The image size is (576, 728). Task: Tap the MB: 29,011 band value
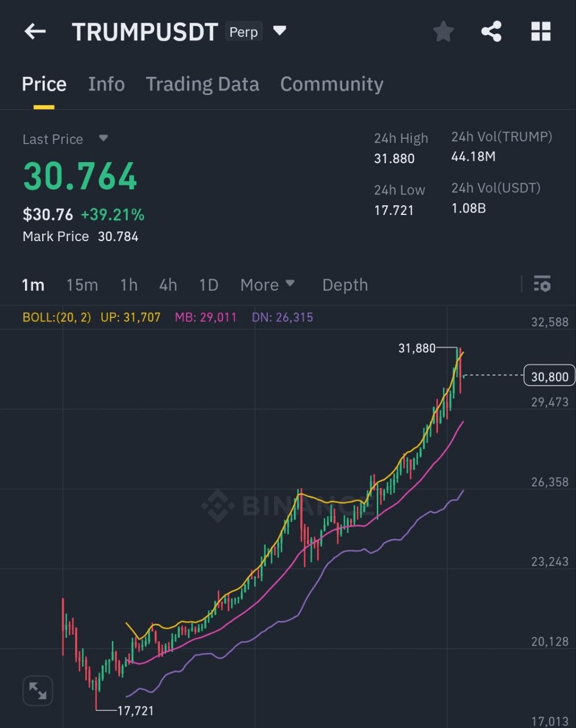[205, 317]
